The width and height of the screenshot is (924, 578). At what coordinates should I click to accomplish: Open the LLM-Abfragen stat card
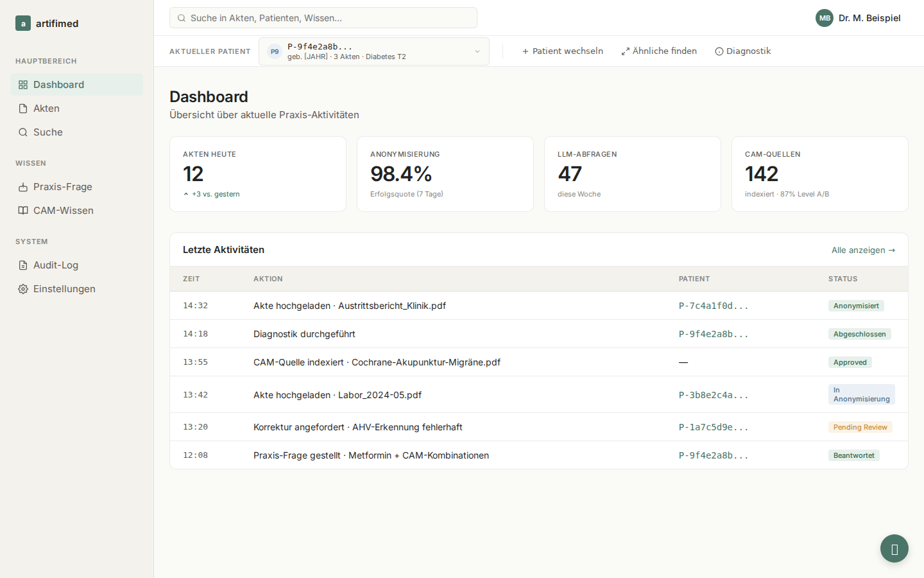pos(633,174)
